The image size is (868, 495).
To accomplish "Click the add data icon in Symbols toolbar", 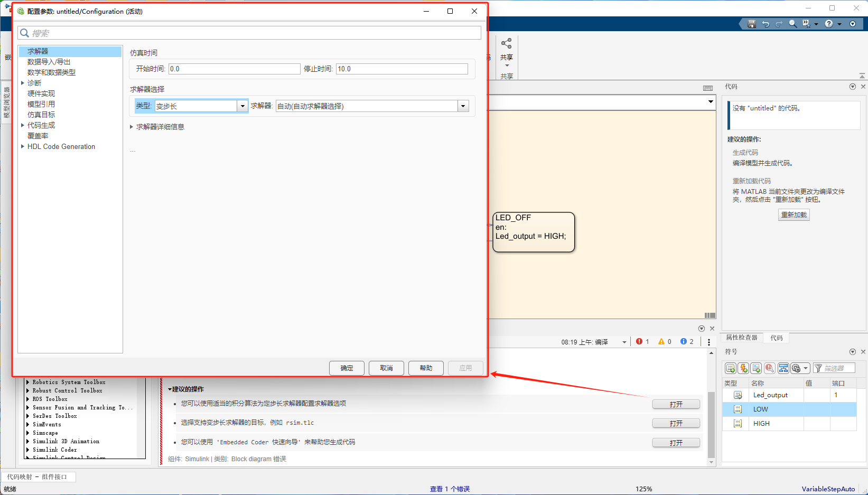I will [x=731, y=368].
